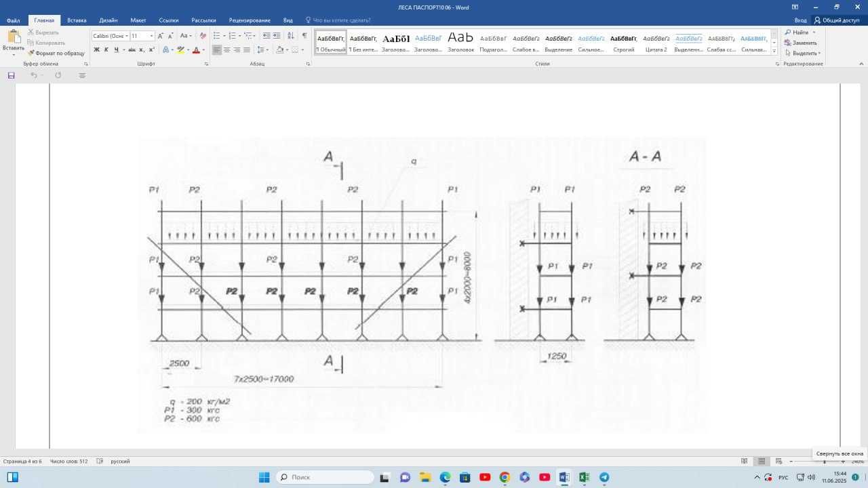Viewport: 868px width, 488px height.
Task: Click the 'Что вы хотите сделать?' search field
Action: 338,20
